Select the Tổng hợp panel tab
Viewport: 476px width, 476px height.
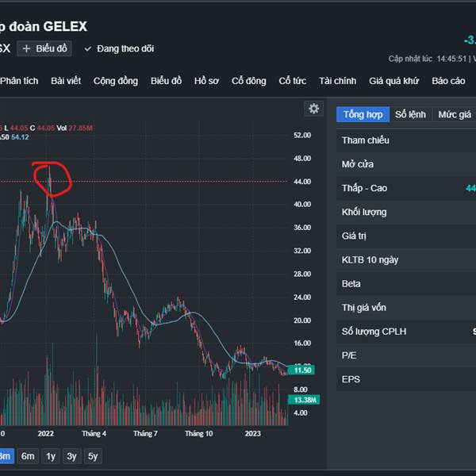[x=363, y=114]
